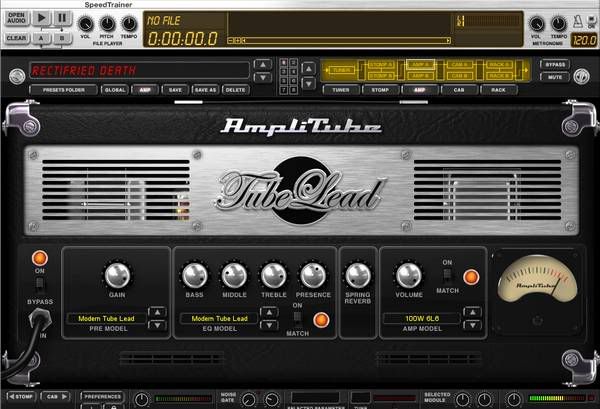Click the round logo icon right of MUTE
This screenshot has width=600, height=409.
click(581, 76)
